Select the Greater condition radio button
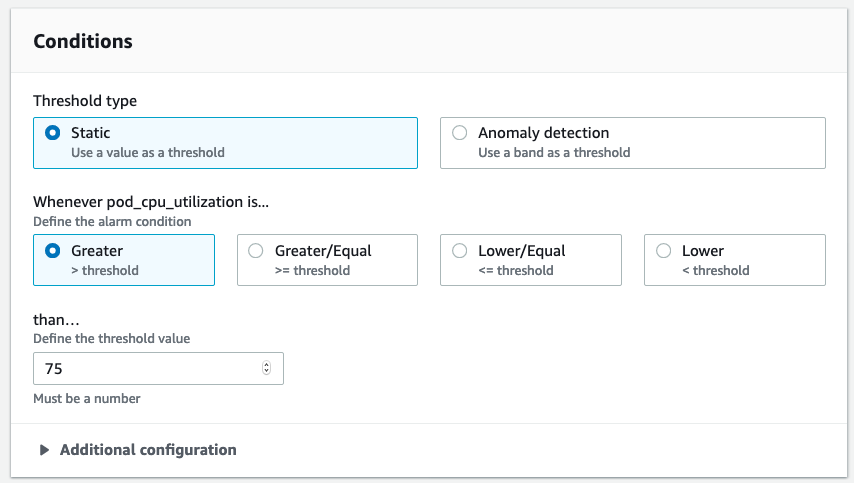The image size is (854, 483). [x=53, y=251]
